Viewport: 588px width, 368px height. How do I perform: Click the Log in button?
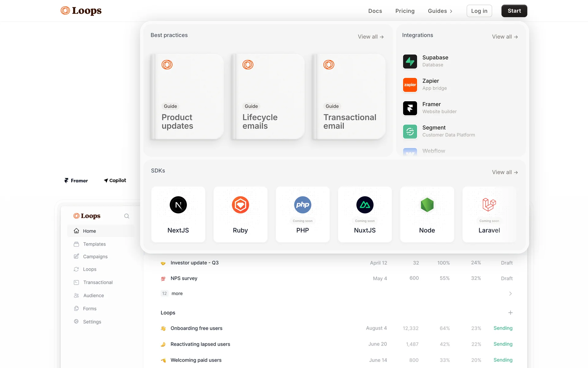pyautogui.click(x=479, y=11)
